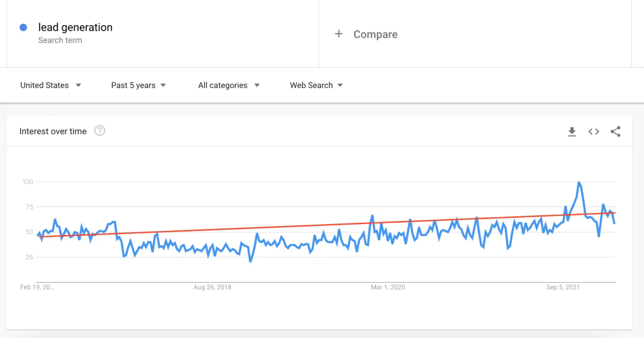Screen dimensions: 644x338
Task: Click the blue dot beside lead generation
Action: [x=23, y=27]
